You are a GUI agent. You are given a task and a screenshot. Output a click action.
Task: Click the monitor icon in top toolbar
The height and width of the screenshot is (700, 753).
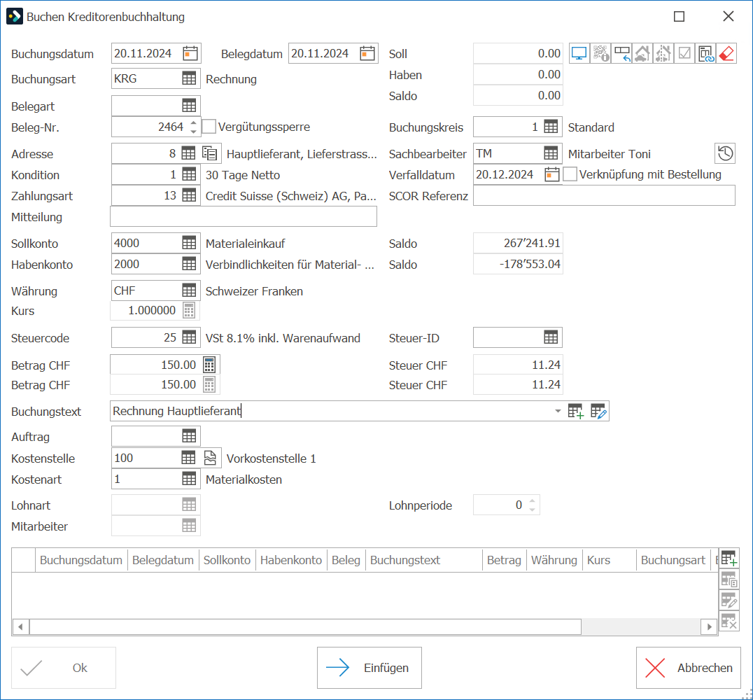[x=579, y=53]
